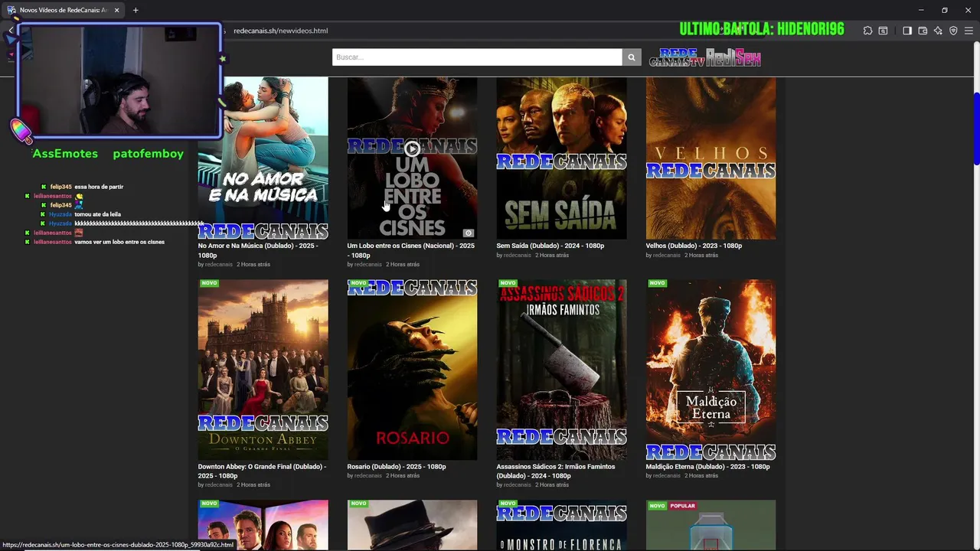The width and height of the screenshot is (980, 551).
Task: Select the Novos Vídeos de RedeCanais tab
Action: tap(63, 10)
